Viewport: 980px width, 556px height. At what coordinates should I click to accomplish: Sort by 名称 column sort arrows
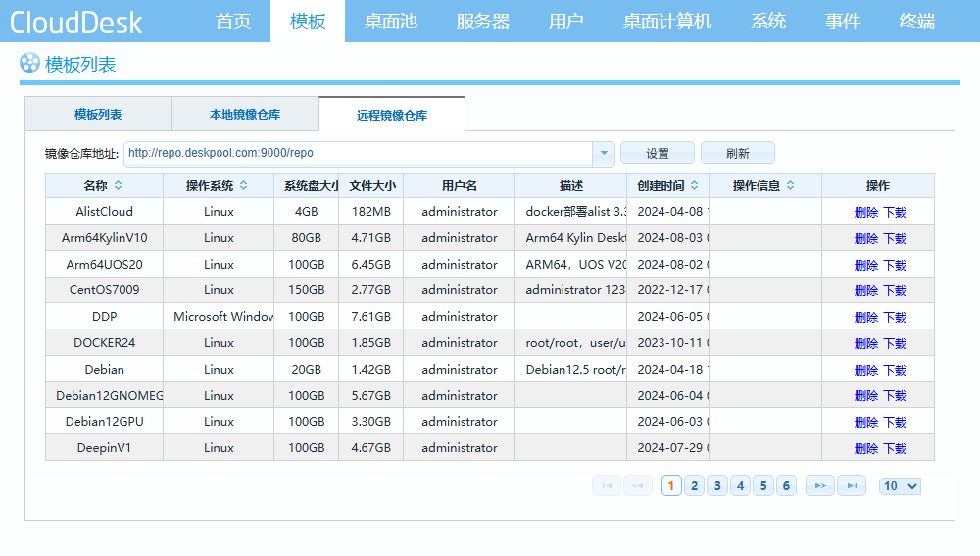(119, 185)
